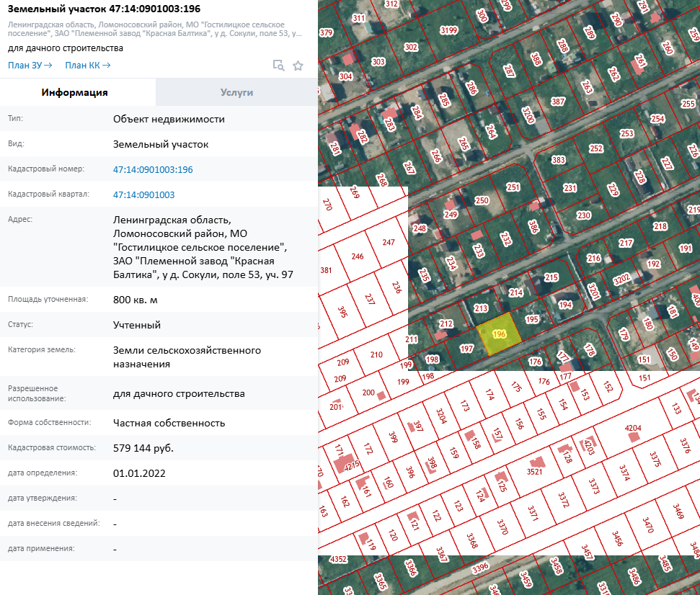
Task: Follow the cadastral number link 47:14:0901003:196
Action: click(x=153, y=169)
